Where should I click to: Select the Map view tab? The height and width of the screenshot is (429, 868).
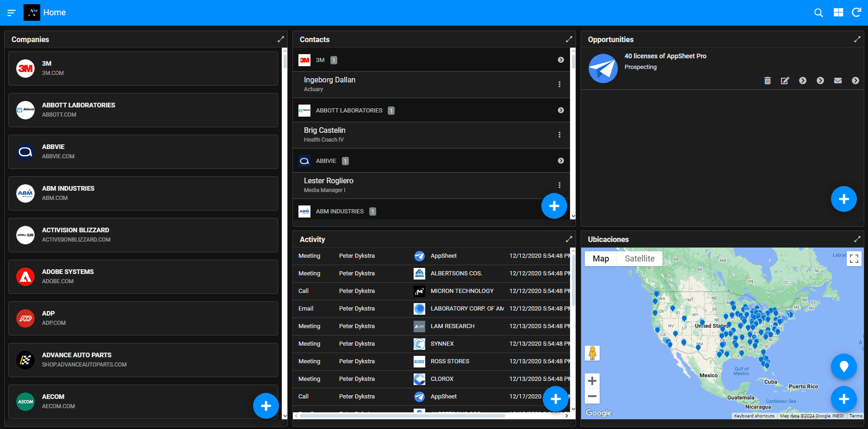601,259
